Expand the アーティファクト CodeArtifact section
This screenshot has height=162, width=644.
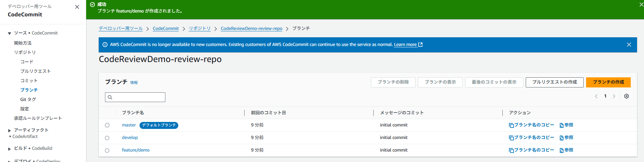[x=9, y=131]
